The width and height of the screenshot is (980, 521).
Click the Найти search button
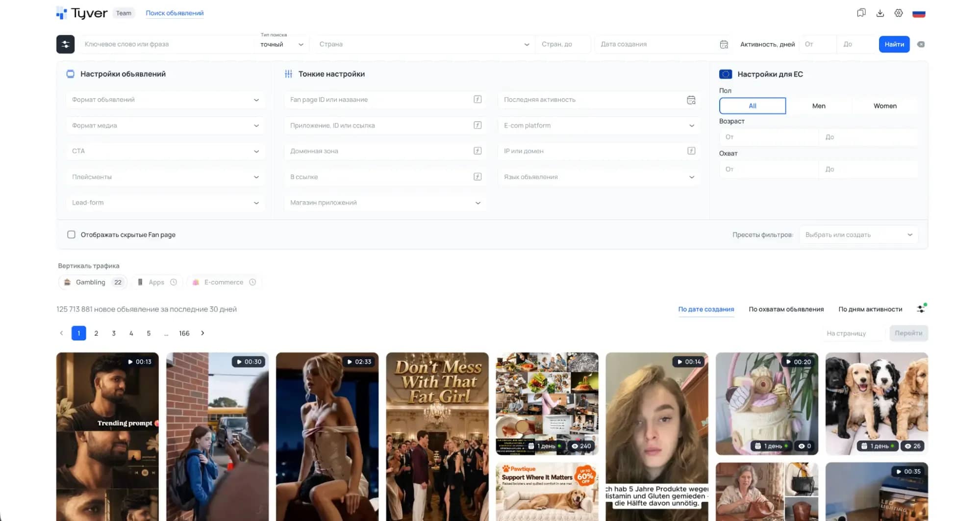click(x=894, y=44)
